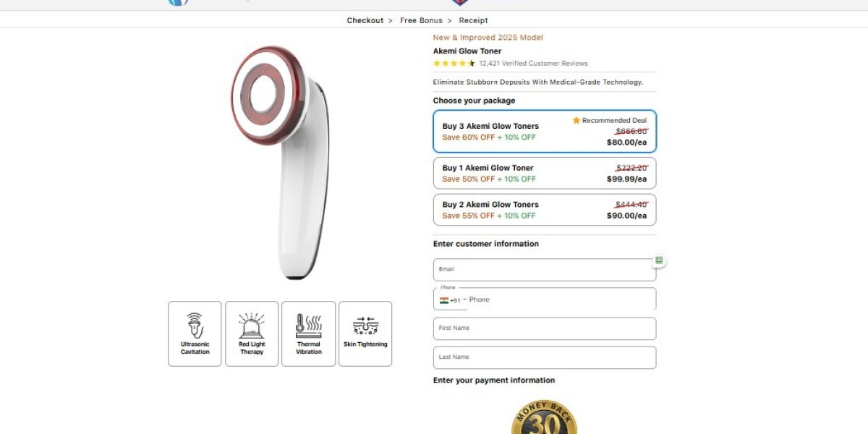Click the Checkout step in breadcrumb
868x434 pixels.
click(x=365, y=20)
